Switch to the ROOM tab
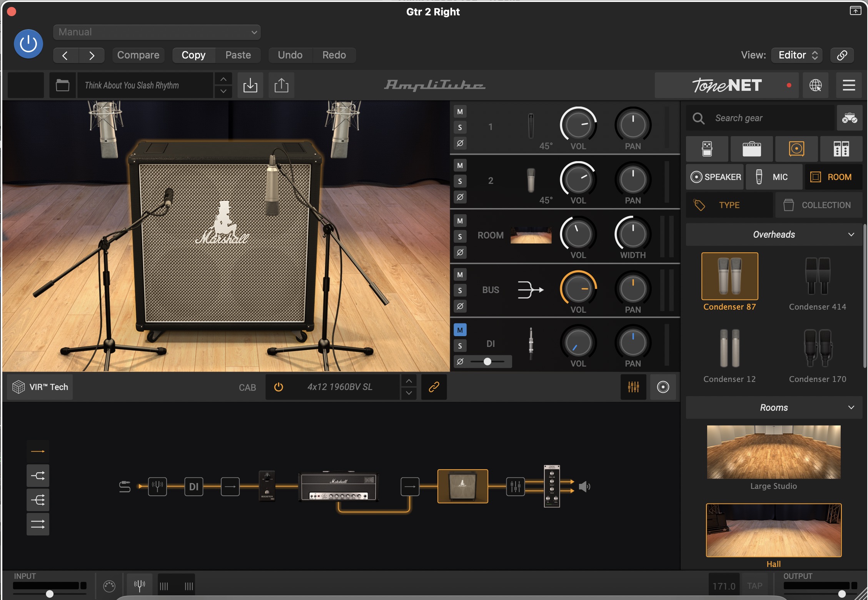868x600 pixels. click(x=833, y=177)
